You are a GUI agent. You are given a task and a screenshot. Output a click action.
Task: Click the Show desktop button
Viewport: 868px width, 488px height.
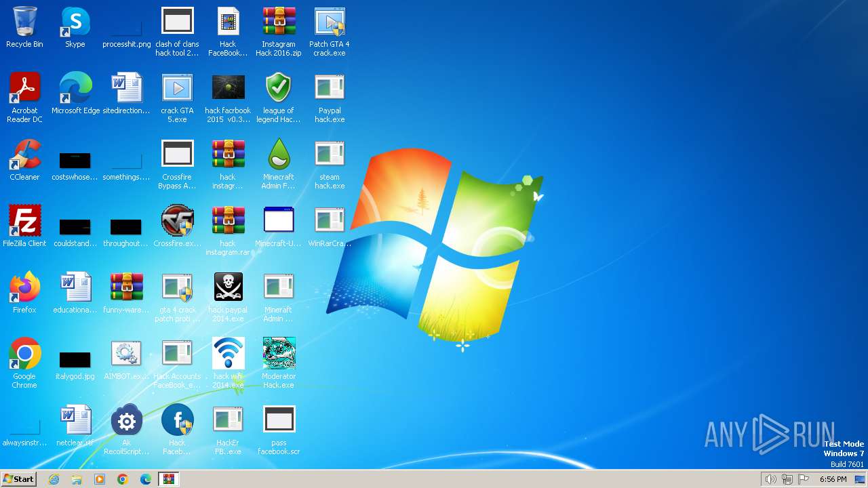coord(860,479)
